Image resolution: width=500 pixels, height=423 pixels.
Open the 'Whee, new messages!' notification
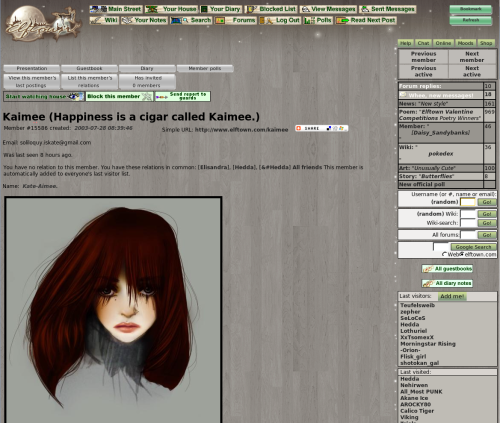[x=441, y=95]
